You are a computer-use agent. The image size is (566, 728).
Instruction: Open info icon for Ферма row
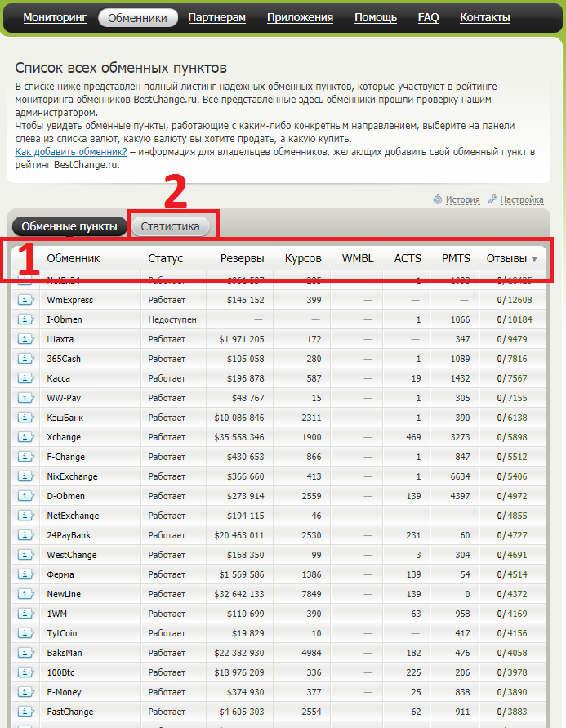(x=25, y=574)
